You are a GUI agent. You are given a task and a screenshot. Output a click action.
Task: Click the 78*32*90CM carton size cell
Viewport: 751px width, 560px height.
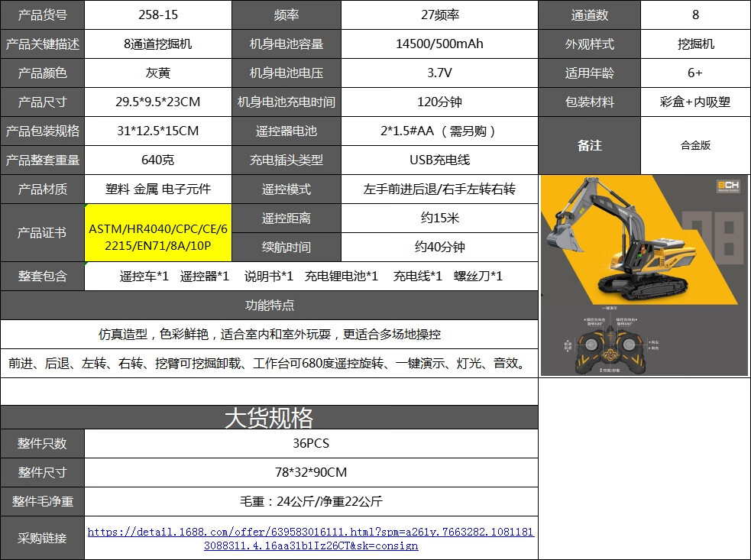click(x=311, y=472)
